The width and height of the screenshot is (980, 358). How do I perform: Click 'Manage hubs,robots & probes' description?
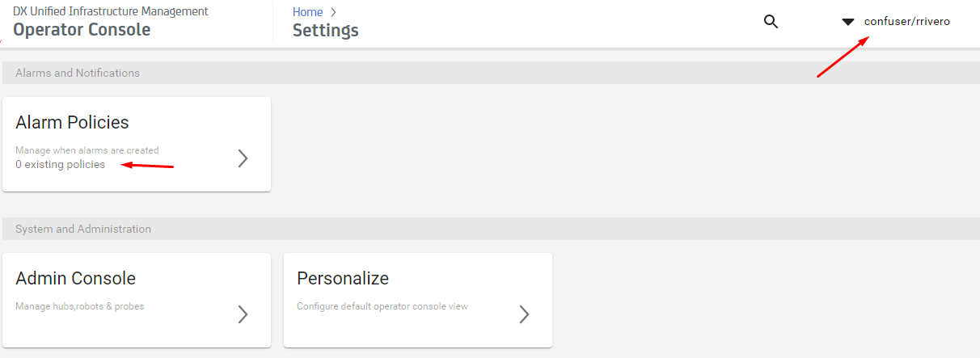tap(80, 306)
